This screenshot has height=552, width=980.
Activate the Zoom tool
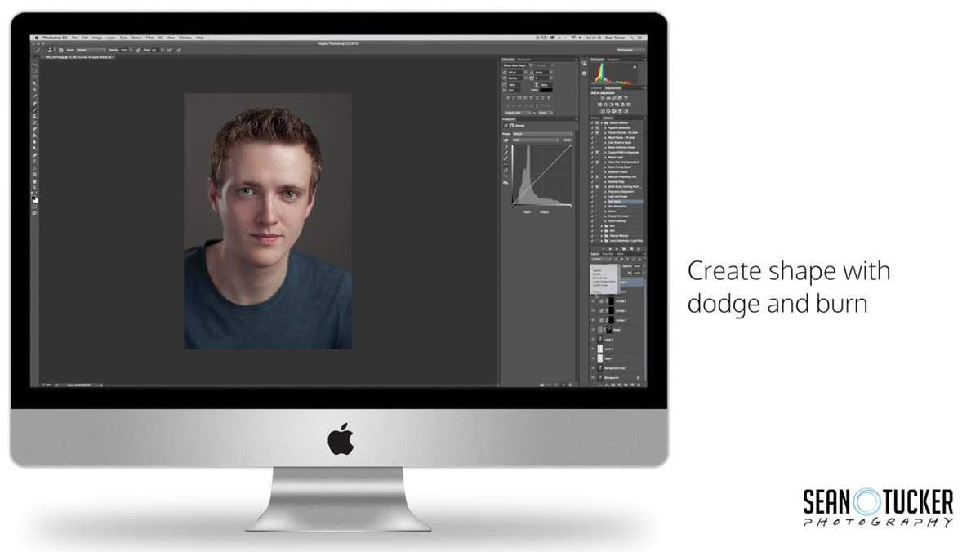coord(34,188)
